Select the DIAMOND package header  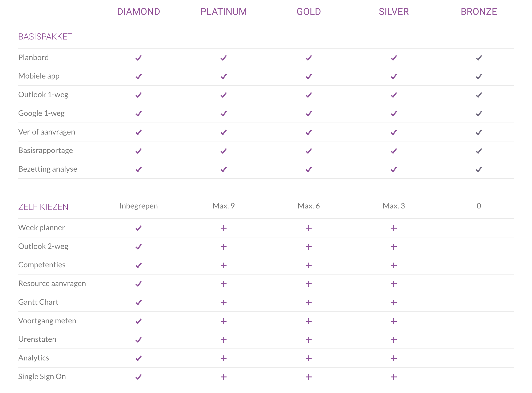pyautogui.click(x=138, y=12)
